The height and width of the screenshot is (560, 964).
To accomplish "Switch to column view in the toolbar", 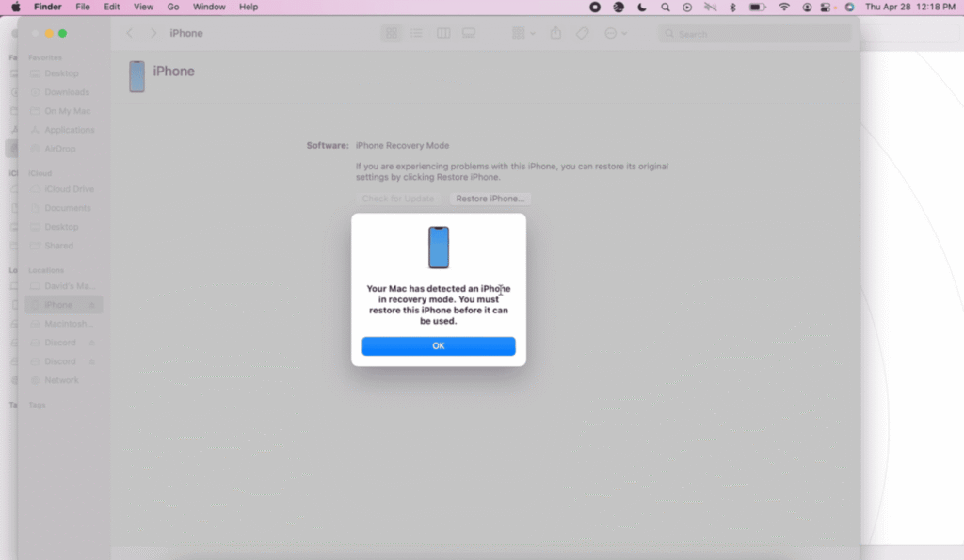I will tap(442, 33).
